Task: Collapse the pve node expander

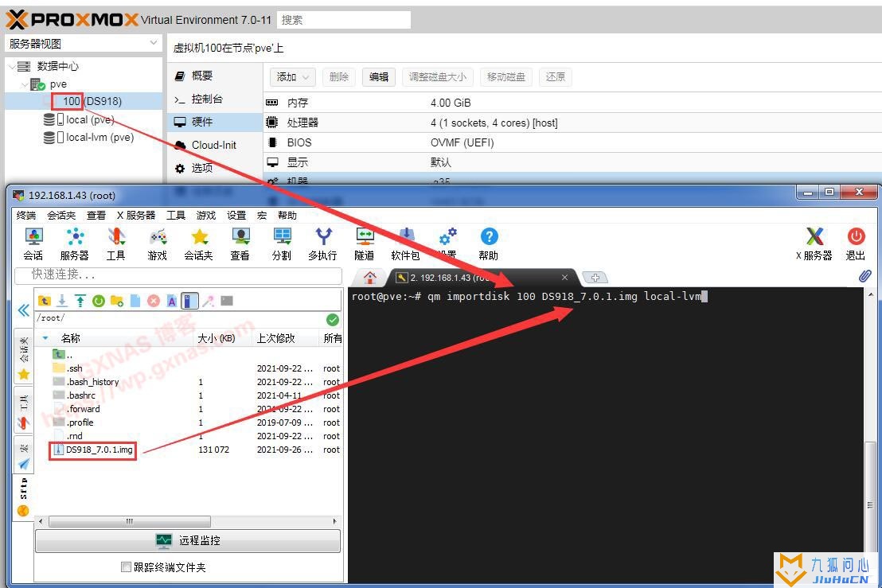Action: [25, 84]
